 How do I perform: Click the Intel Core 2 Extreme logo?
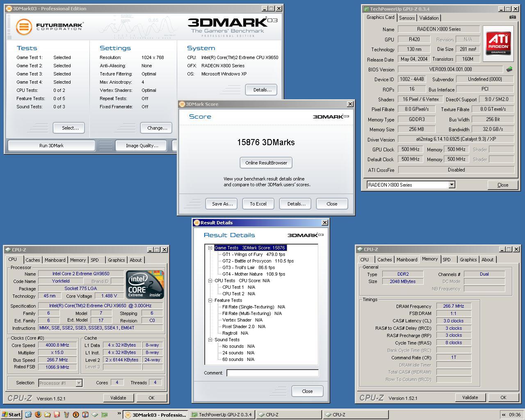pos(145,284)
